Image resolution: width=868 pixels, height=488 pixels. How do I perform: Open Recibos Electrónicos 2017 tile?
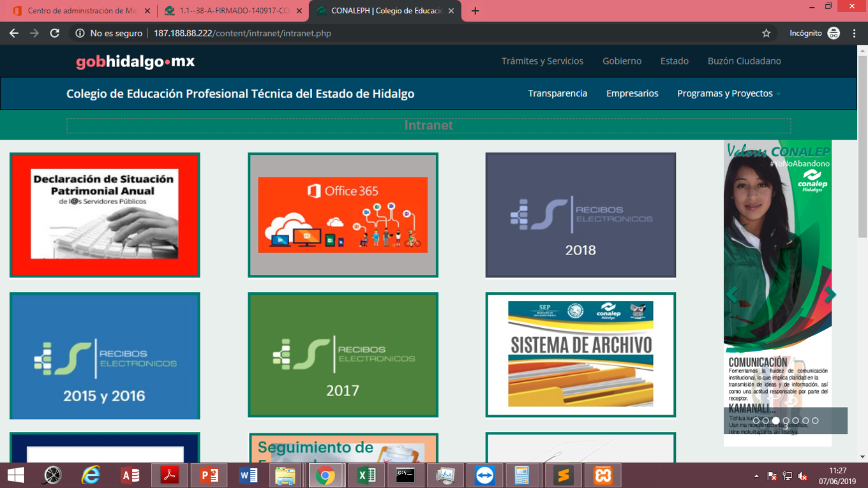[x=343, y=355]
